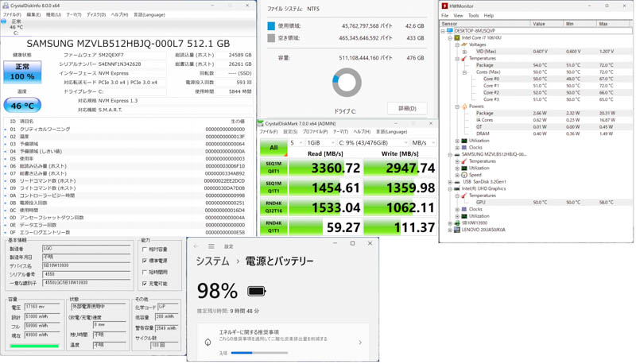The image size is (636, 364).
Task: Click the Clocks icon under Intel Core i7
Action: pyautogui.click(x=464, y=148)
